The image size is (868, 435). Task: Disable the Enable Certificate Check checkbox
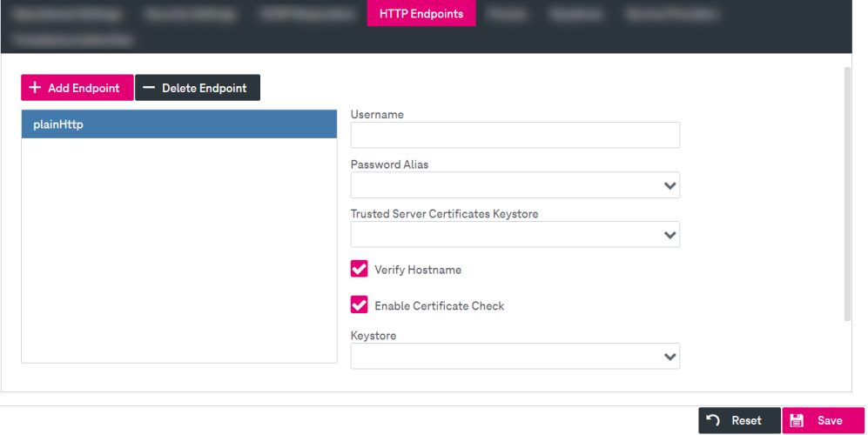(x=359, y=305)
